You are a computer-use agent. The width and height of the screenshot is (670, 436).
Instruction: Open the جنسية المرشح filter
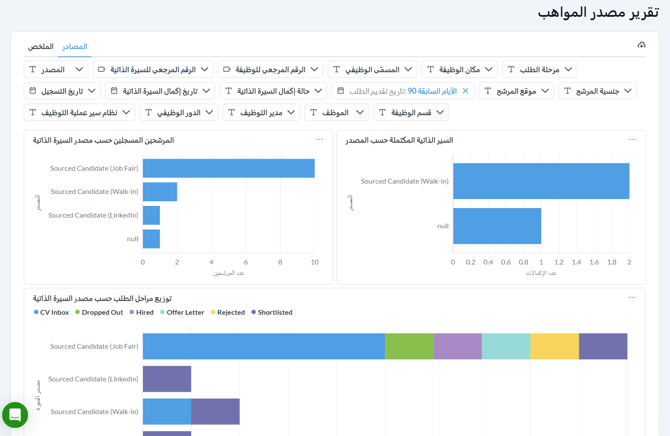click(x=597, y=91)
